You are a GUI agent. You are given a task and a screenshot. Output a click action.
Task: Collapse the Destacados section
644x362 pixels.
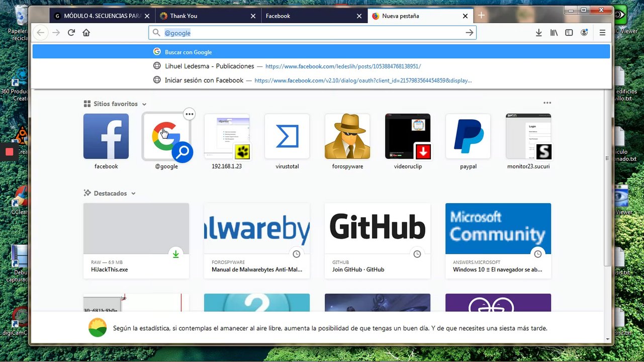click(133, 194)
